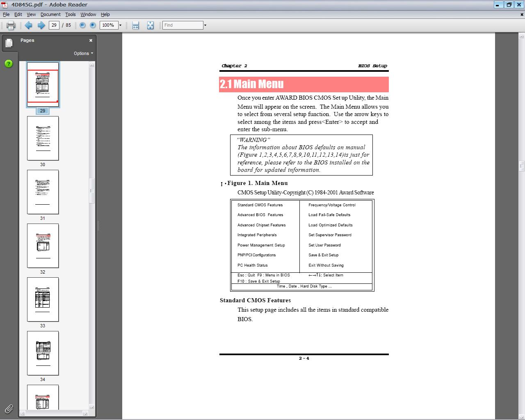Click 'Set Supervisor Password' in the table
This screenshot has width=525, height=420.
pos(330,235)
